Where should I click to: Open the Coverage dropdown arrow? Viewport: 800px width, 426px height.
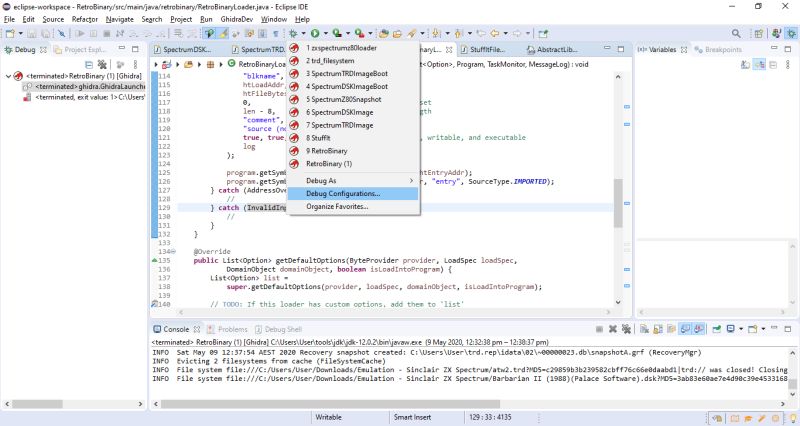348,33
